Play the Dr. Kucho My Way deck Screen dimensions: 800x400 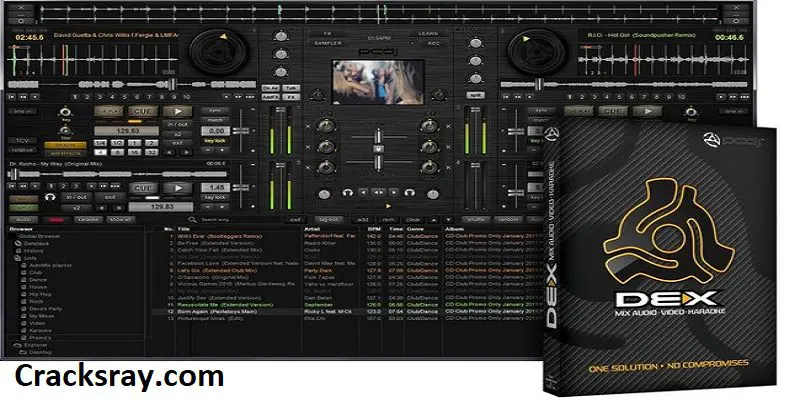178,188
